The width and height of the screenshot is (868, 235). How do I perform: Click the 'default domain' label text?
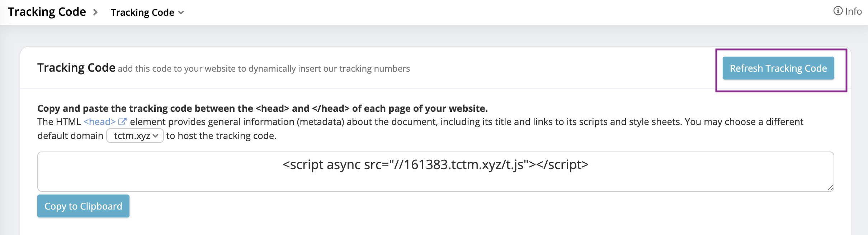coord(70,136)
